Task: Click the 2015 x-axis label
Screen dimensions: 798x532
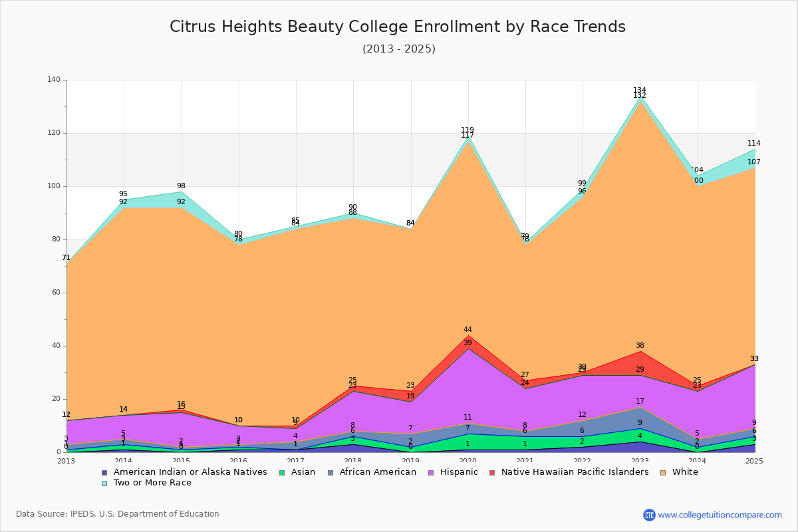Action: [181, 460]
